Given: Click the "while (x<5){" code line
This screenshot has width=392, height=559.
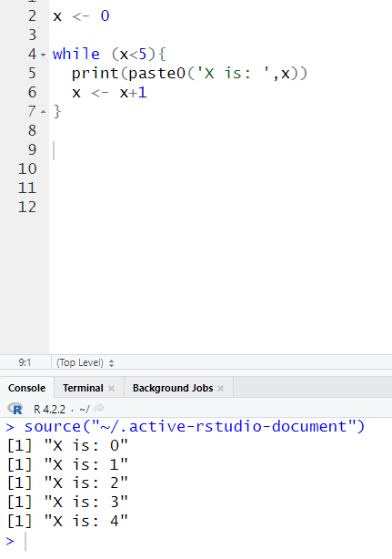Looking at the screenshot, I should [109, 55].
